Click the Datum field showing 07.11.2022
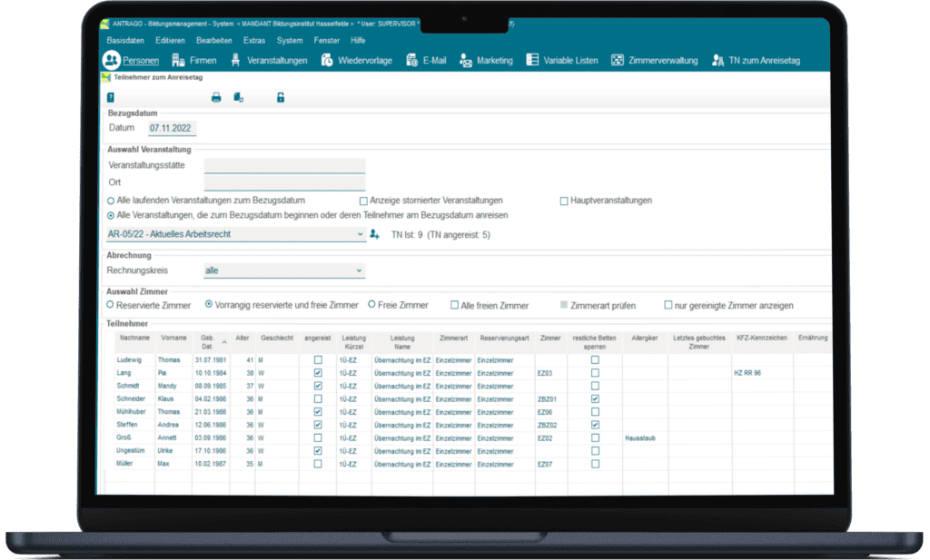The height and width of the screenshot is (560, 930). point(172,128)
